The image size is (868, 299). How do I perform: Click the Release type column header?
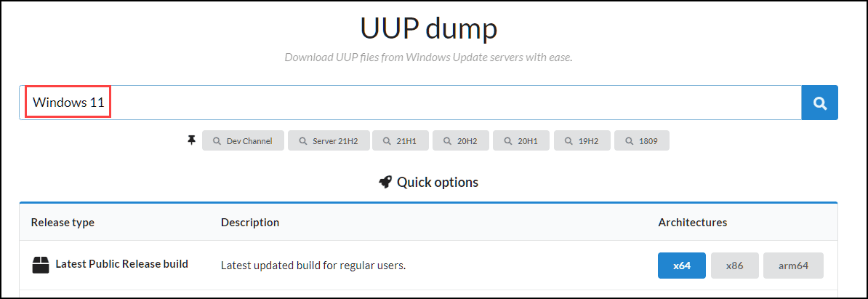point(63,222)
